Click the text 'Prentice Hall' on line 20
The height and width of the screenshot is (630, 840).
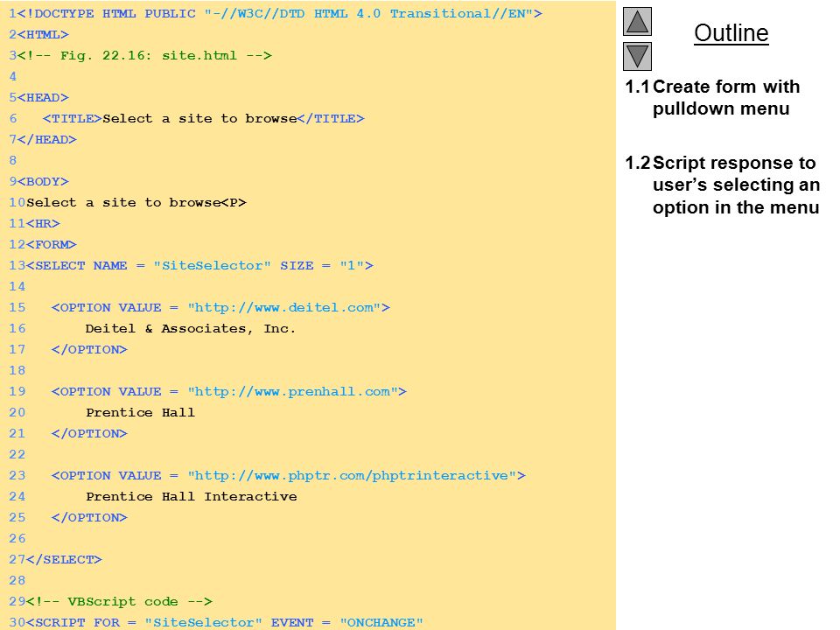click(140, 412)
